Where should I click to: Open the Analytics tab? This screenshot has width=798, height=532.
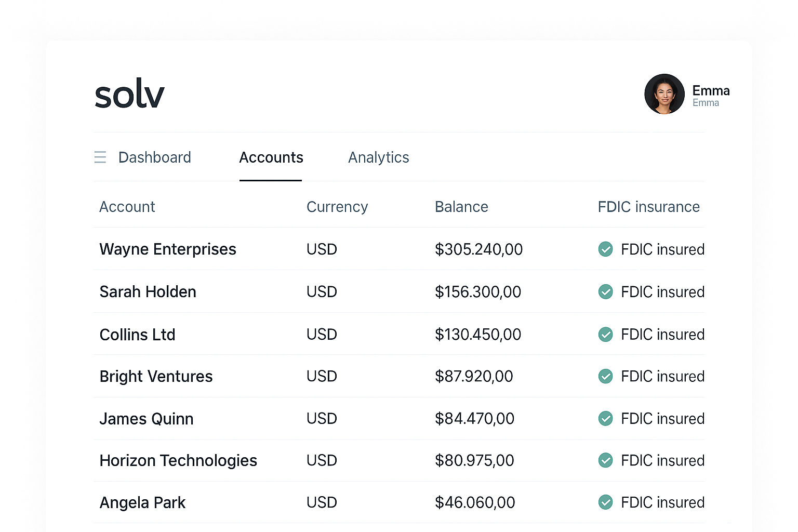point(379,157)
